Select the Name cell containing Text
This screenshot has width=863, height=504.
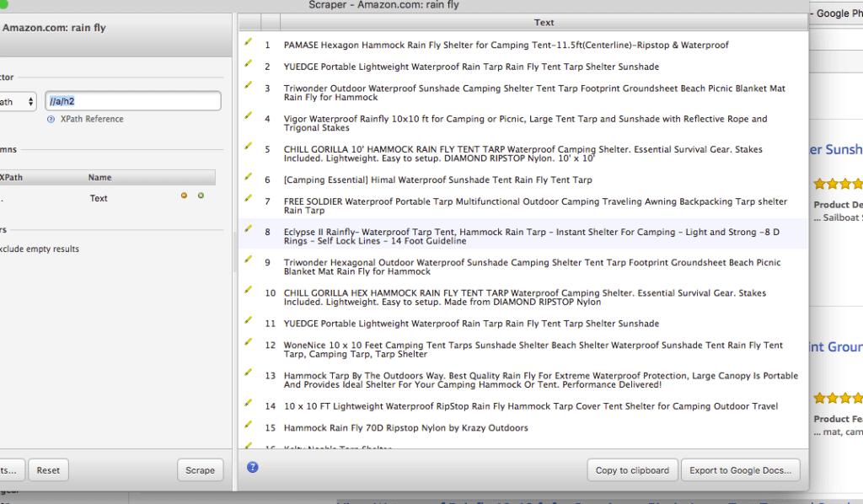tap(99, 198)
